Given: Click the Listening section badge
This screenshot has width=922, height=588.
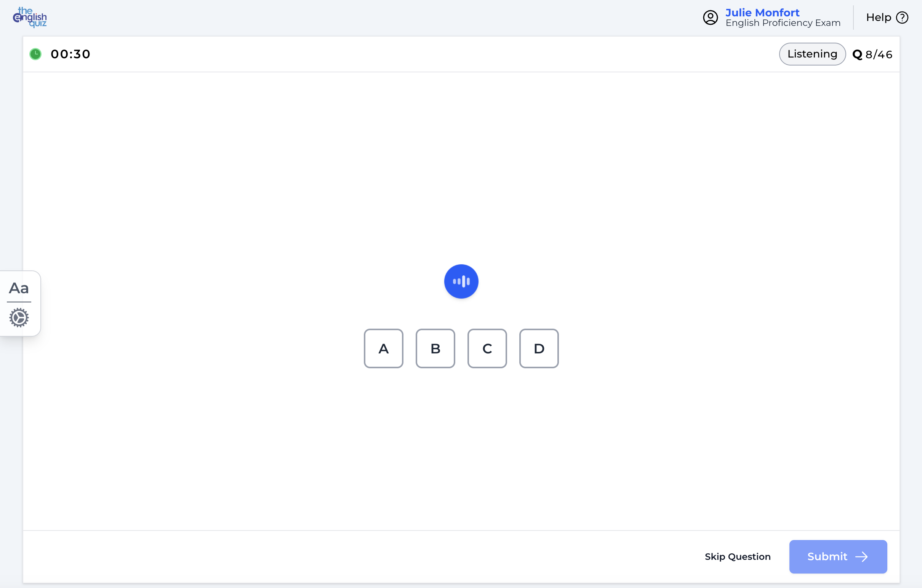Looking at the screenshot, I should 812,54.
